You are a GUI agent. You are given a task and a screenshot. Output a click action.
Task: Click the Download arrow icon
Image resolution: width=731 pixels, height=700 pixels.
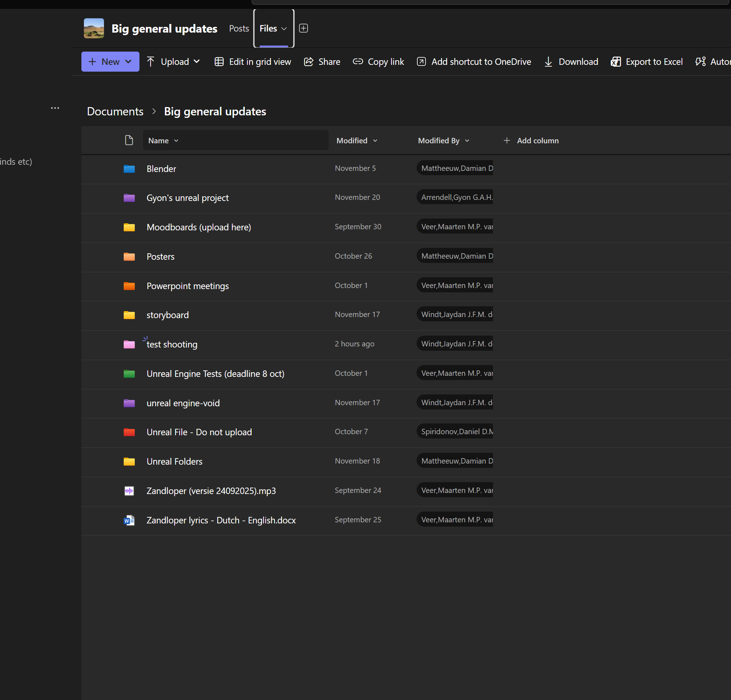point(548,62)
